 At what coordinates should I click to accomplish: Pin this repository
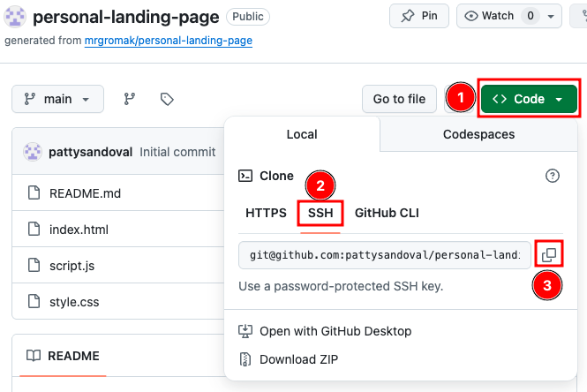(419, 16)
